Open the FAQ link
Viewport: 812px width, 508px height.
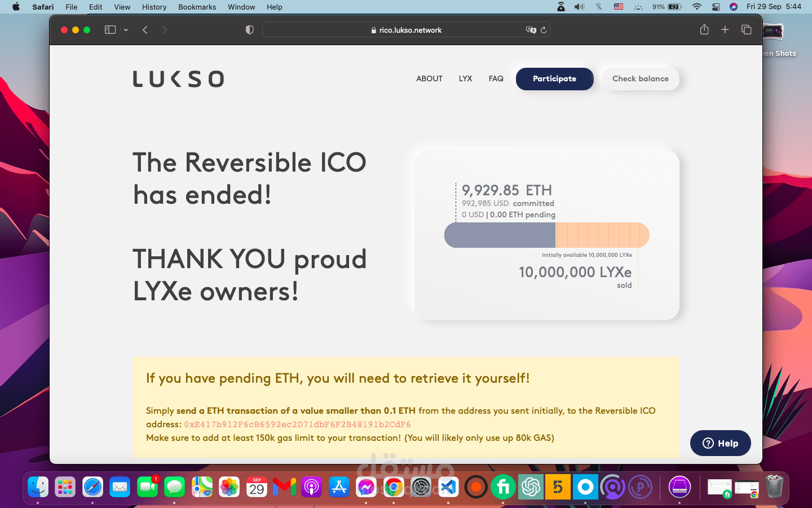(496, 78)
